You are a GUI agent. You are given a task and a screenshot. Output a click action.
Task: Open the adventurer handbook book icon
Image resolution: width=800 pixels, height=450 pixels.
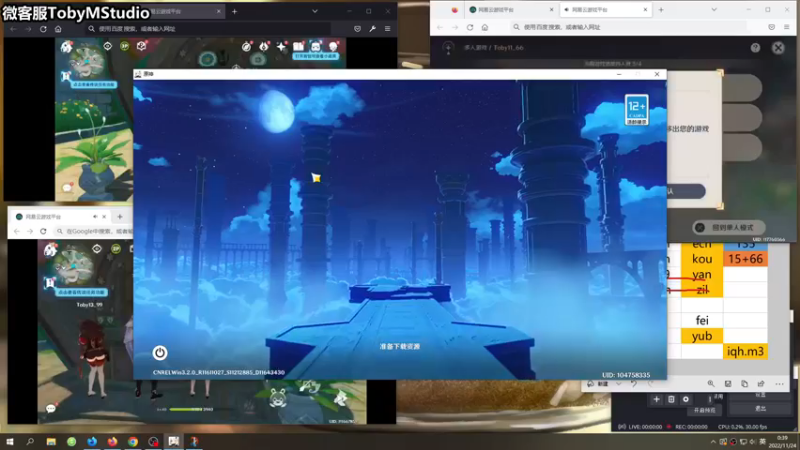(x=298, y=47)
